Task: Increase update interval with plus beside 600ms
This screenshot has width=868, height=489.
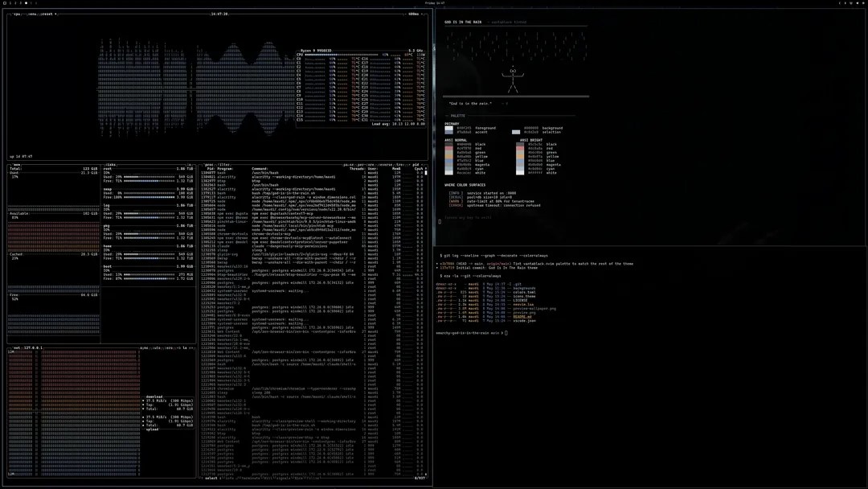Action: (422, 14)
